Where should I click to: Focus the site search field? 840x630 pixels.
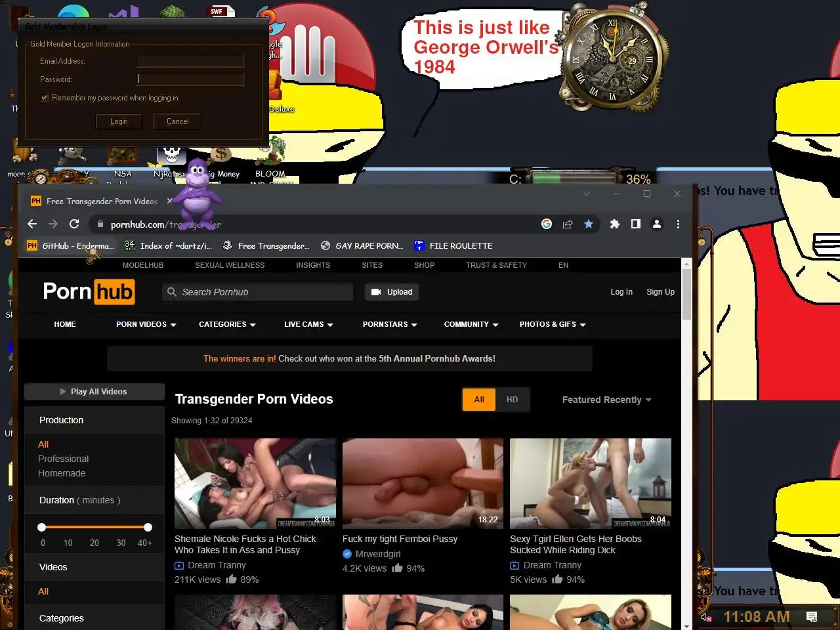[257, 292]
